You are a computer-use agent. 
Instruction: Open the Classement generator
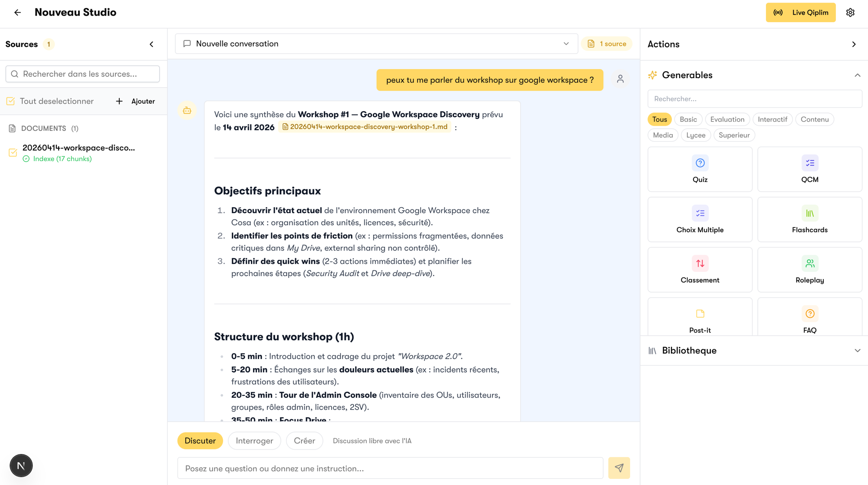pos(700,270)
